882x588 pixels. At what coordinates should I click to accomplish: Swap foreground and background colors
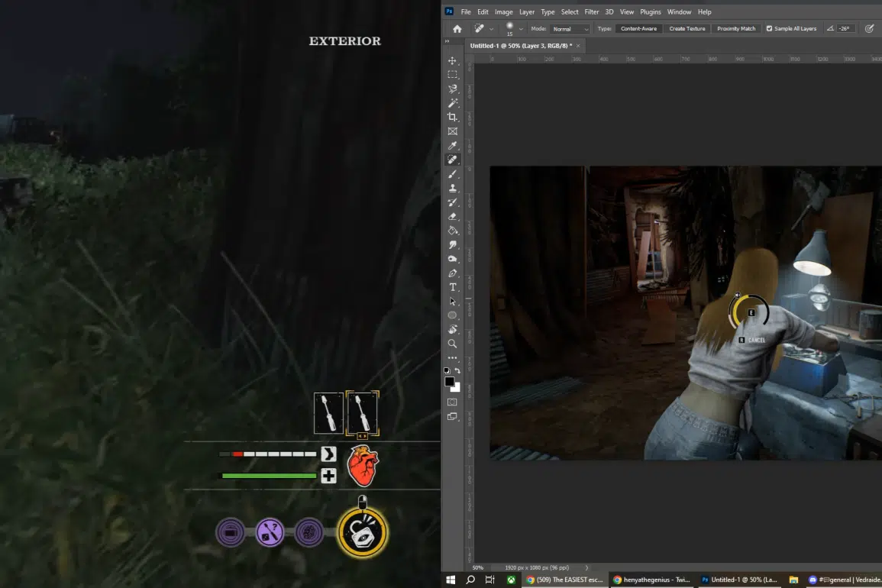[x=457, y=370]
